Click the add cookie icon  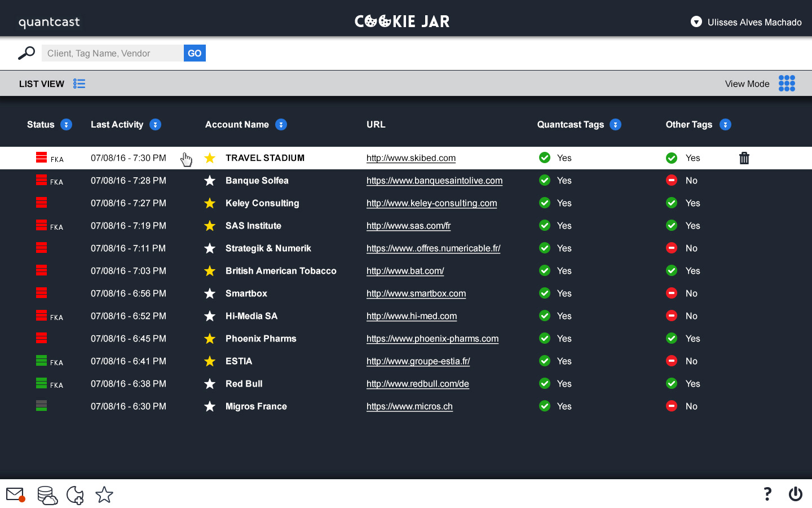click(75, 495)
